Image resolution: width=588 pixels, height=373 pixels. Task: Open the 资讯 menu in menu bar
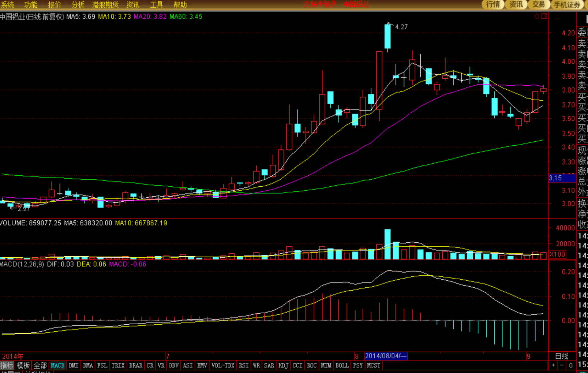tap(133, 5)
